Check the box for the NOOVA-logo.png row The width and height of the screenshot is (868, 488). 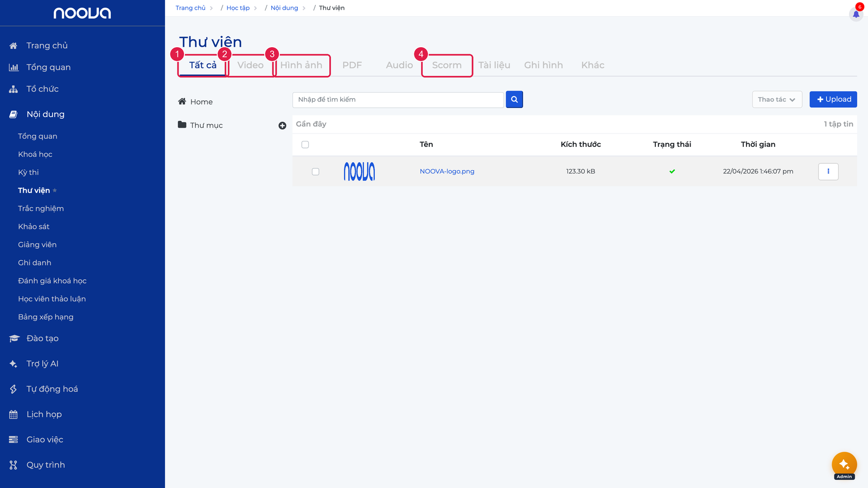point(315,171)
